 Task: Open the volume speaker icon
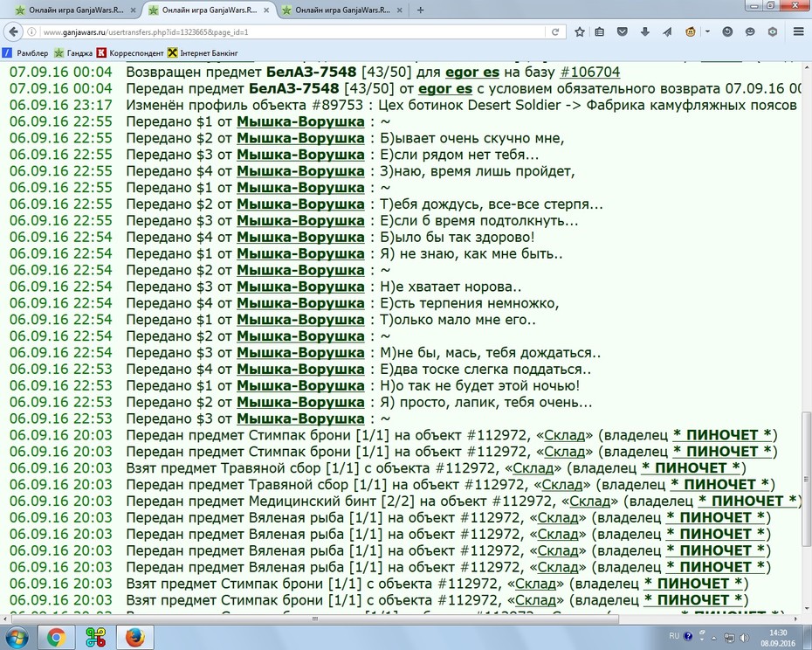(744, 638)
